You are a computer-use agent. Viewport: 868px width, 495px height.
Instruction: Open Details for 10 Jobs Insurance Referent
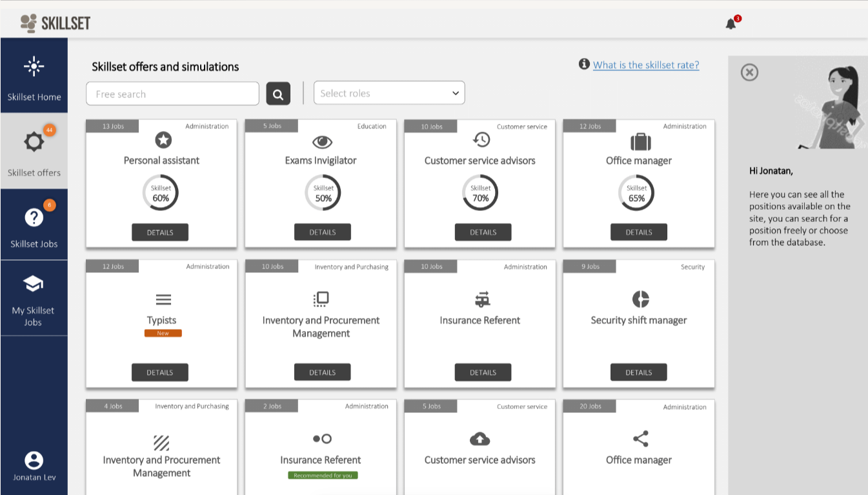(x=483, y=372)
